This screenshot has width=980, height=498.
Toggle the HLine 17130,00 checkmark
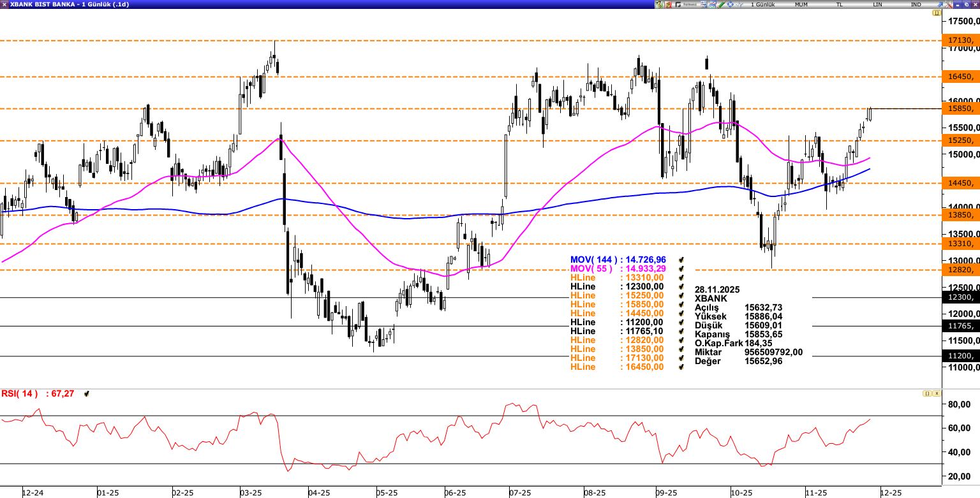click(x=681, y=358)
